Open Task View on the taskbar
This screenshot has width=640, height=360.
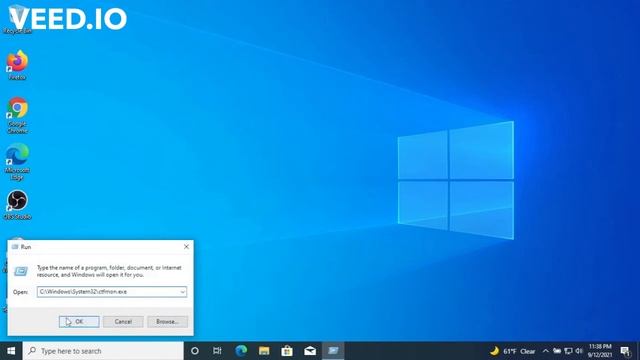pyautogui.click(x=217, y=351)
